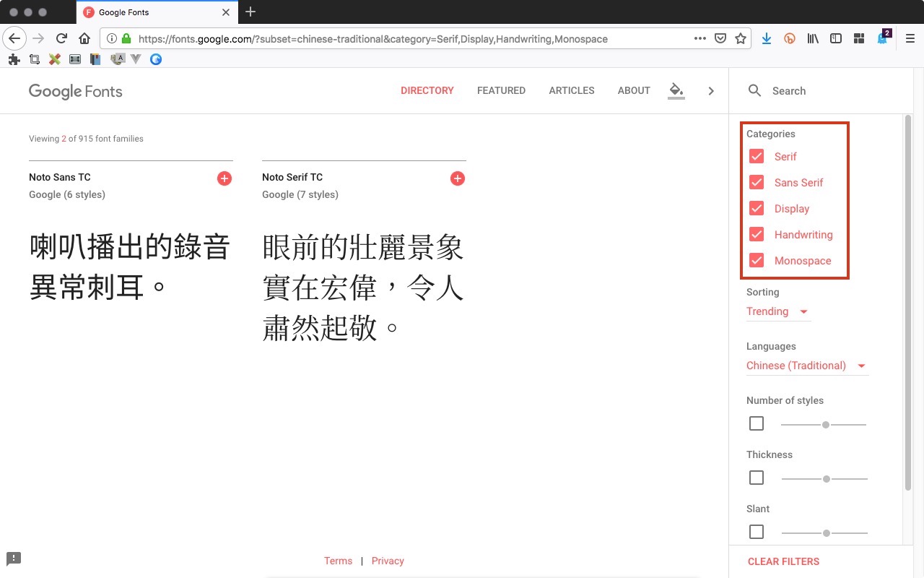
Task: Open the Firefox hamburger menu
Action: pyautogui.click(x=910, y=39)
